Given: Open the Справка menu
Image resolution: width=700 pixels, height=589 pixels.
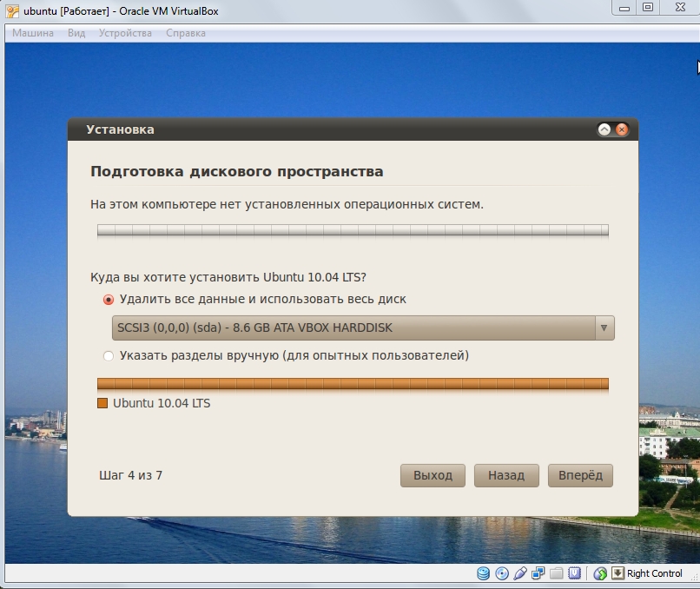Looking at the screenshot, I should [186, 33].
